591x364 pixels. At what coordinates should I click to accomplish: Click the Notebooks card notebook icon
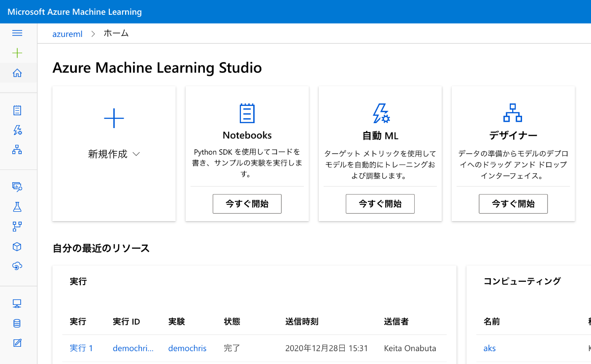[x=247, y=113]
